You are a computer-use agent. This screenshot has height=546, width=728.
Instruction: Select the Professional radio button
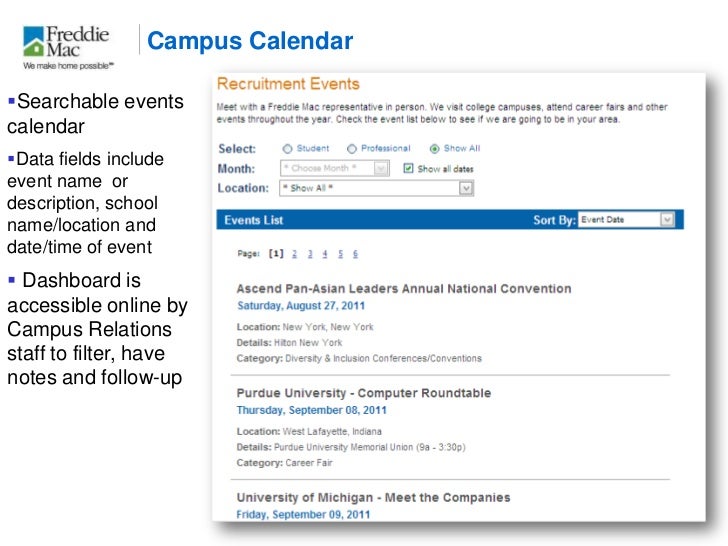351,149
